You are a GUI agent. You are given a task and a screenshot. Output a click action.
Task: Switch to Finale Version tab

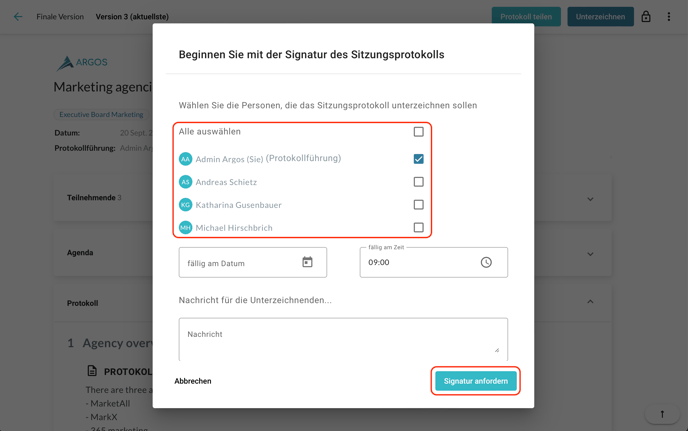60,17
